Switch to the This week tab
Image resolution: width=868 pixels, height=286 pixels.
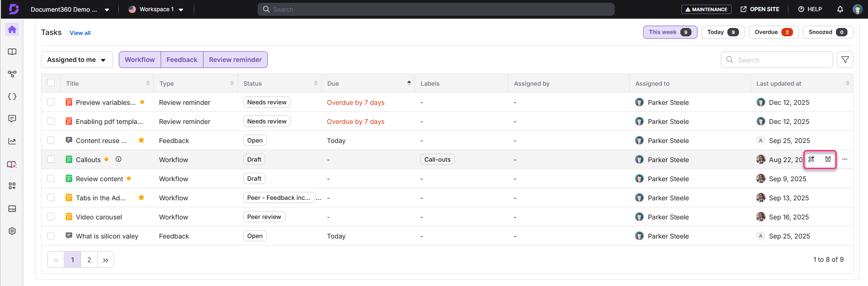coord(670,32)
